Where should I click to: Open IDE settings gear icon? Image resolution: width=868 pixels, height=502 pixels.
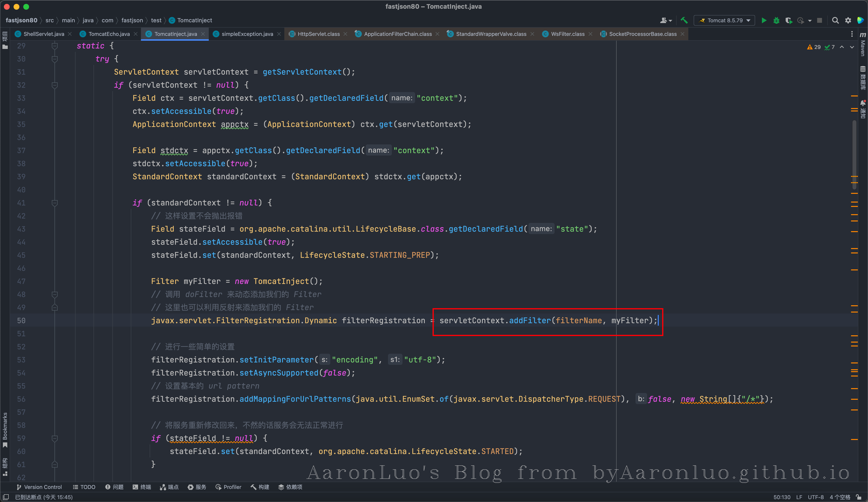point(848,20)
